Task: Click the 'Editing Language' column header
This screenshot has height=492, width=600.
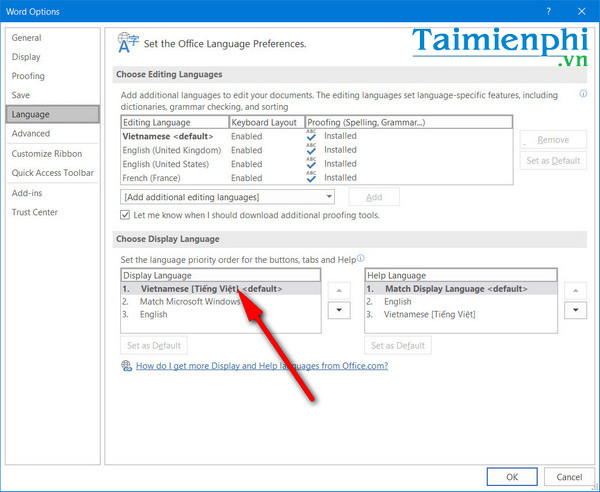Action: coord(175,122)
